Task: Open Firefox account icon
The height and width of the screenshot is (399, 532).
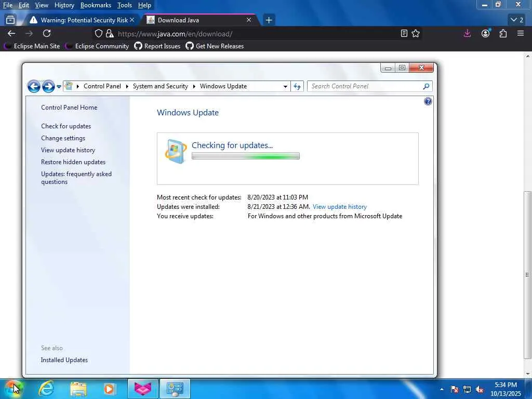Action: click(x=486, y=34)
